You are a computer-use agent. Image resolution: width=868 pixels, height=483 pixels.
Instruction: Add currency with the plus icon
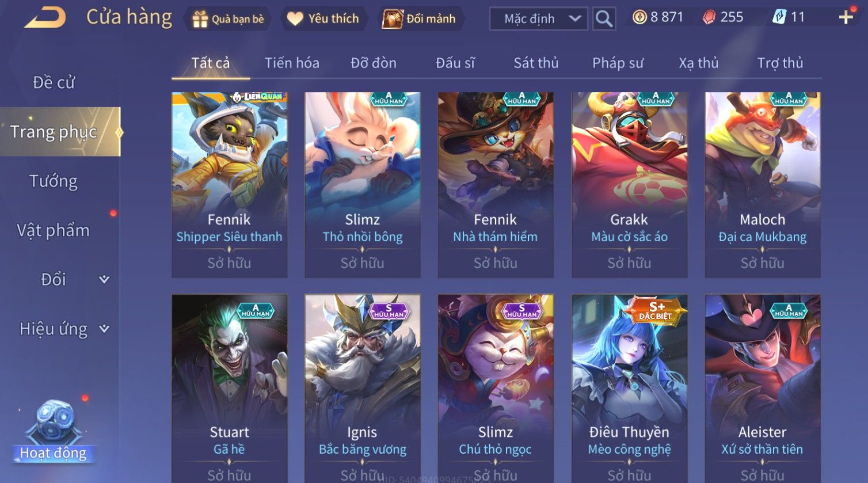tap(846, 17)
